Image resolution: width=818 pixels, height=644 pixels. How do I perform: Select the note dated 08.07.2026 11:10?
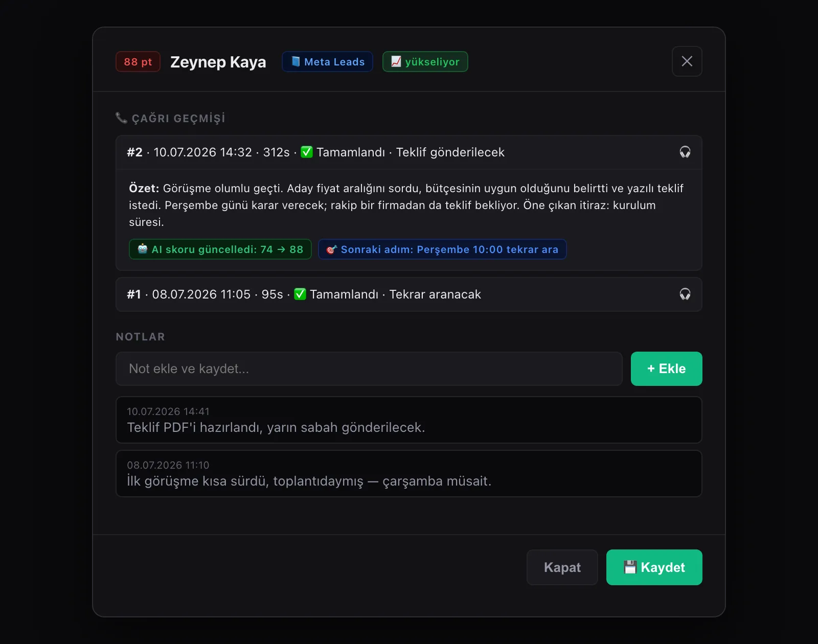409,474
